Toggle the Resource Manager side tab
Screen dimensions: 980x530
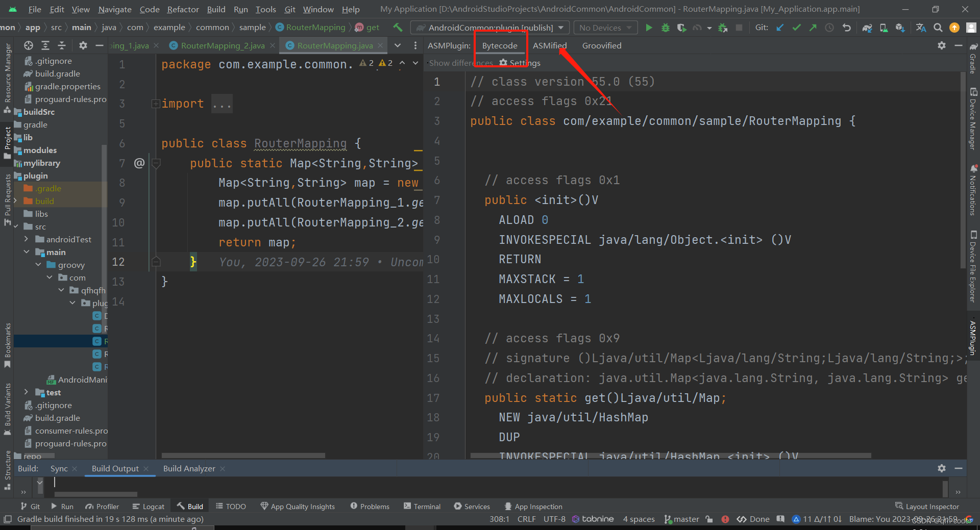pos(7,78)
